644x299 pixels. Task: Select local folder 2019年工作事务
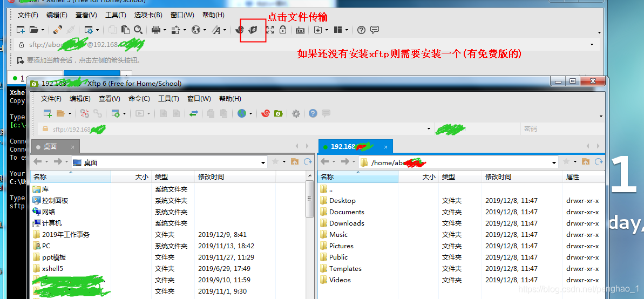click(x=61, y=235)
